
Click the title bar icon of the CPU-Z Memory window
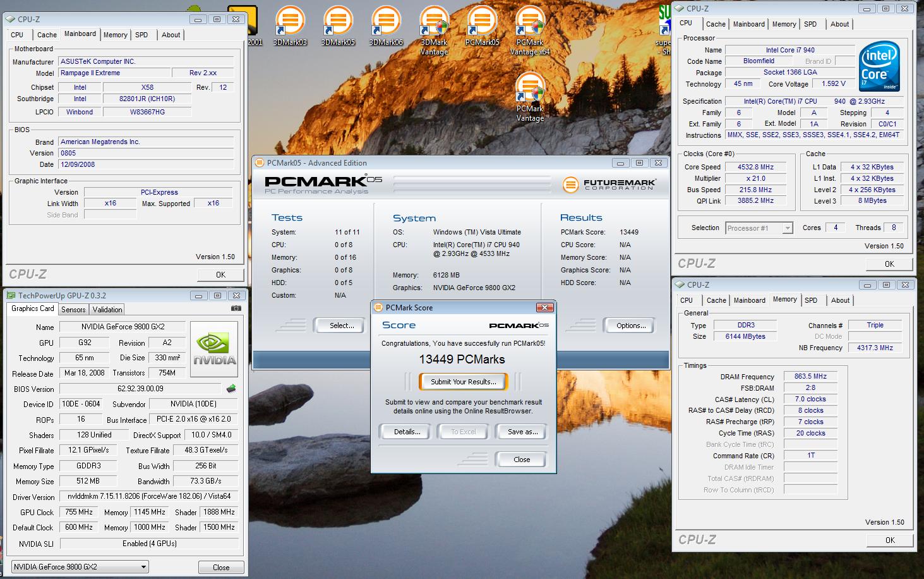pyautogui.click(x=680, y=284)
